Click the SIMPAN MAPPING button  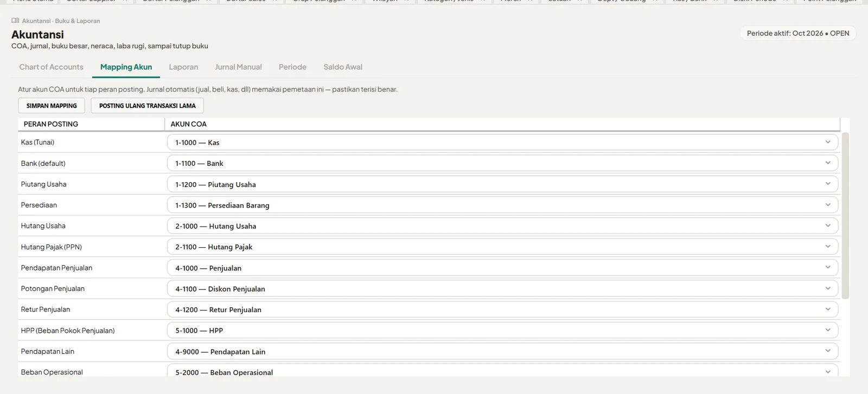(x=52, y=106)
